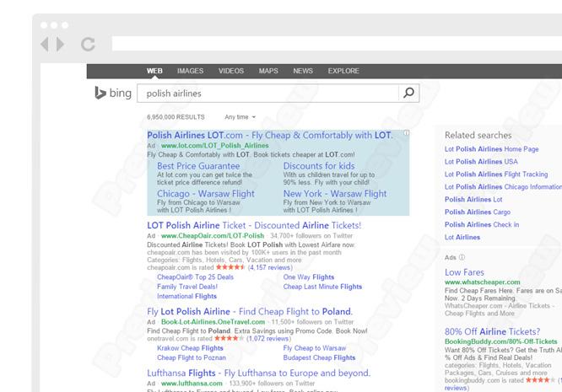Click cheapoair star rating
562x392 pixels.
pyautogui.click(x=230, y=267)
